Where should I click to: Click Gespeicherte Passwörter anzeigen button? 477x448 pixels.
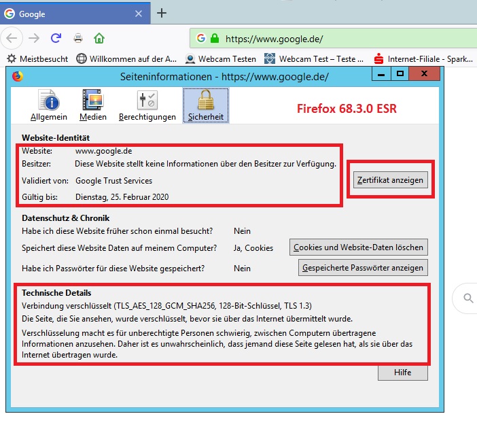point(363,268)
